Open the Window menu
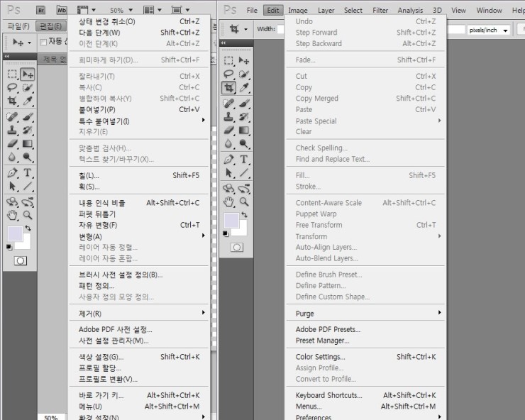The width and height of the screenshot is (525, 420). [x=489, y=11]
